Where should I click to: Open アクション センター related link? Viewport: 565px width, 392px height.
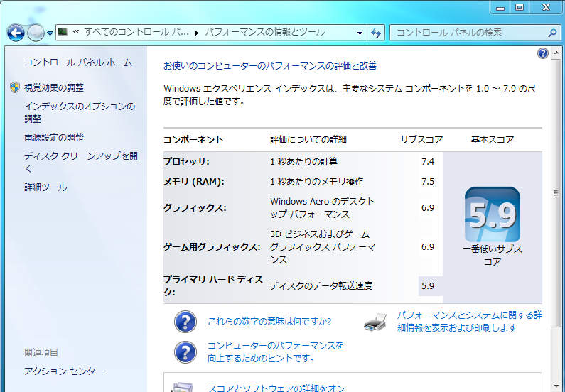pos(64,371)
